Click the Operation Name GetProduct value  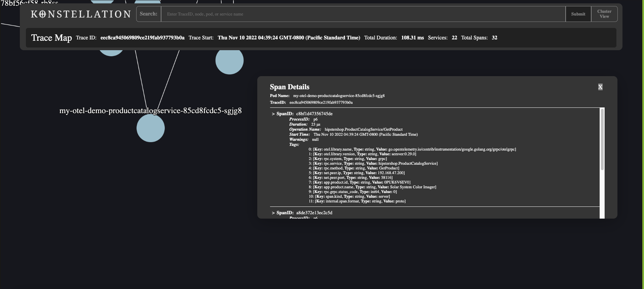click(x=364, y=129)
